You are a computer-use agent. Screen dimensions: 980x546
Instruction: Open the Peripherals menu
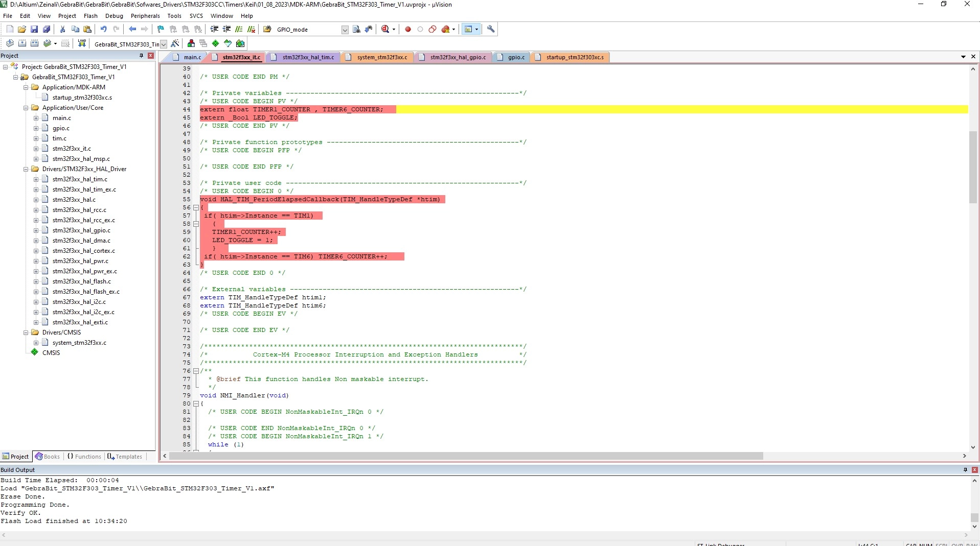pyautogui.click(x=145, y=16)
